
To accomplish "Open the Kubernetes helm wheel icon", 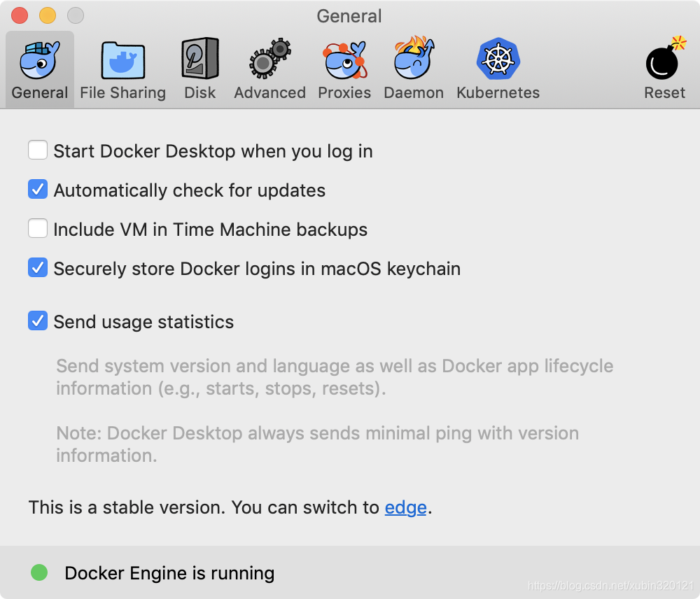I will [498, 59].
